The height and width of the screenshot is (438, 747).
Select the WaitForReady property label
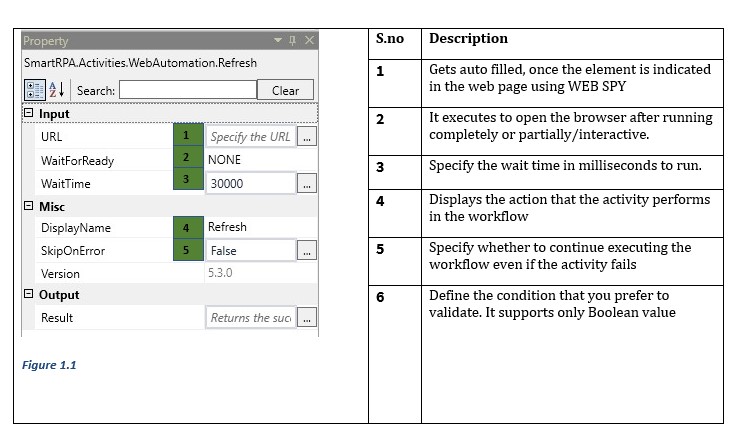77,161
